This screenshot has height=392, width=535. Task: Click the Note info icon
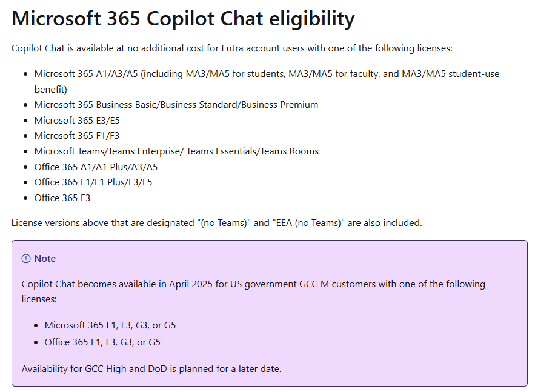coord(26,259)
